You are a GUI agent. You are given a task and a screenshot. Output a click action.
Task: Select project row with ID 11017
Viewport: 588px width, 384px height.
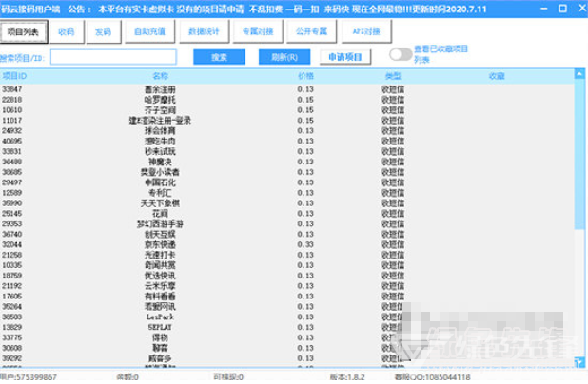287,121
